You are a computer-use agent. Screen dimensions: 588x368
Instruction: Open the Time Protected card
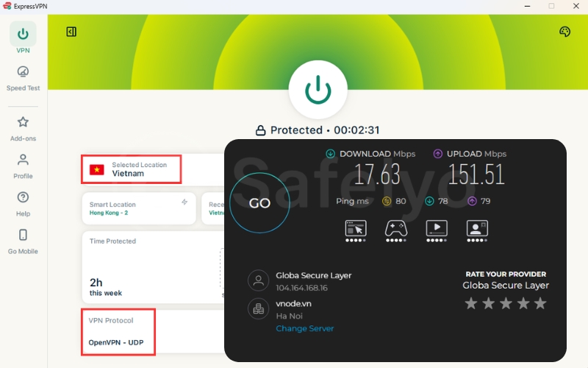(x=153, y=267)
